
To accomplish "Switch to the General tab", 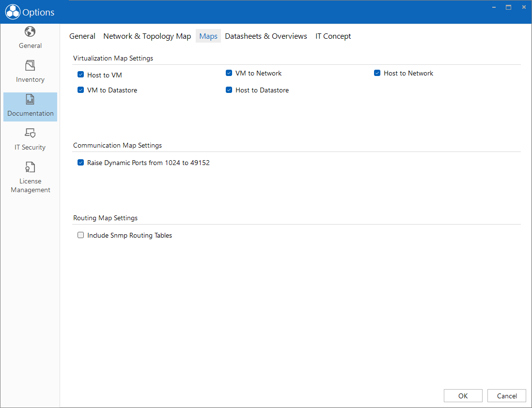I will pos(82,36).
